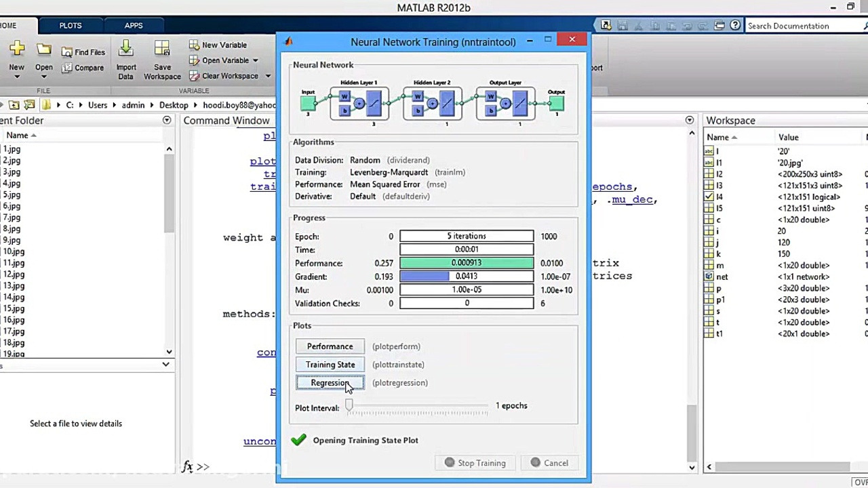
Task: Click the 'net' network variable icon
Action: click(x=709, y=277)
